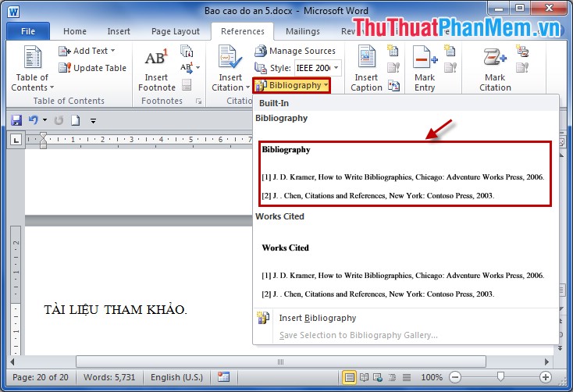The height and width of the screenshot is (392, 573).
Task: Click the Insert Citation button
Action: point(230,68)
